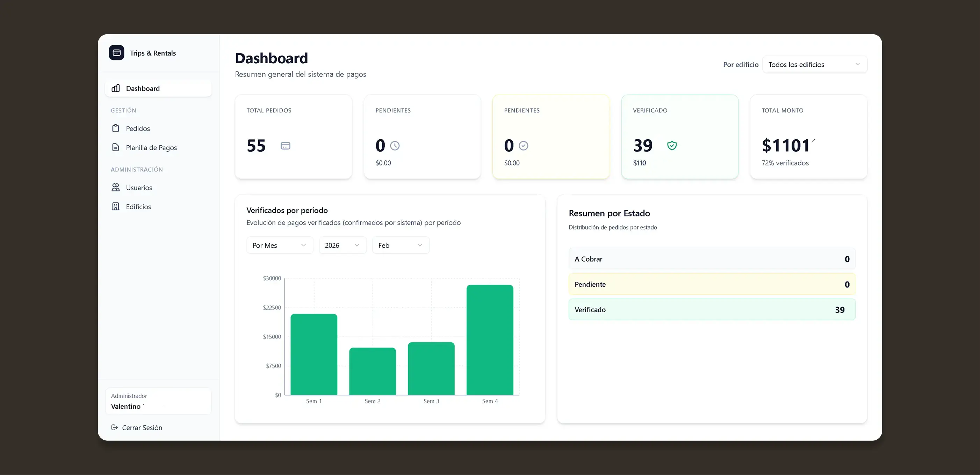The image size is (980, 475).
Task: Click the Pedidos clipboard icon
Action: point(116,129)
